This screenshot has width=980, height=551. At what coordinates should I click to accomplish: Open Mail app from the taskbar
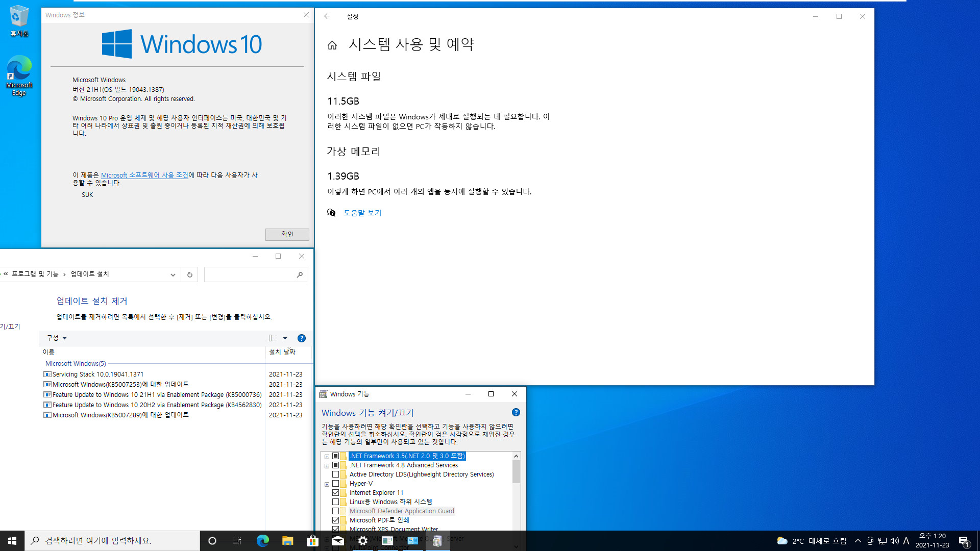[x=337, y=541]
